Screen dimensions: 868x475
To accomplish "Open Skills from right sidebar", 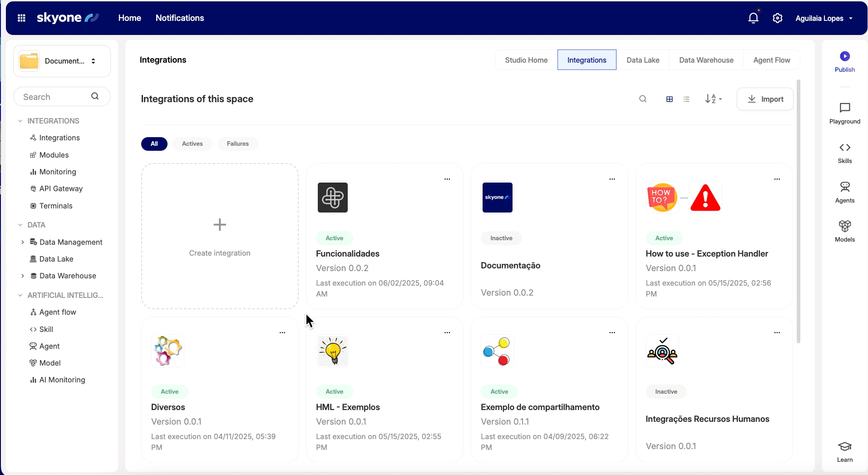I will tap(844, 148).
